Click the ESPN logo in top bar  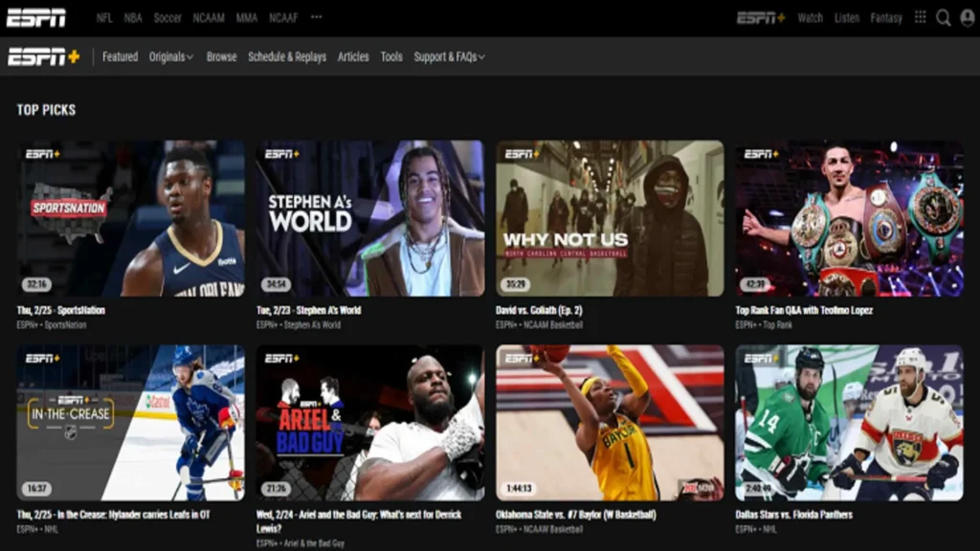36,17
